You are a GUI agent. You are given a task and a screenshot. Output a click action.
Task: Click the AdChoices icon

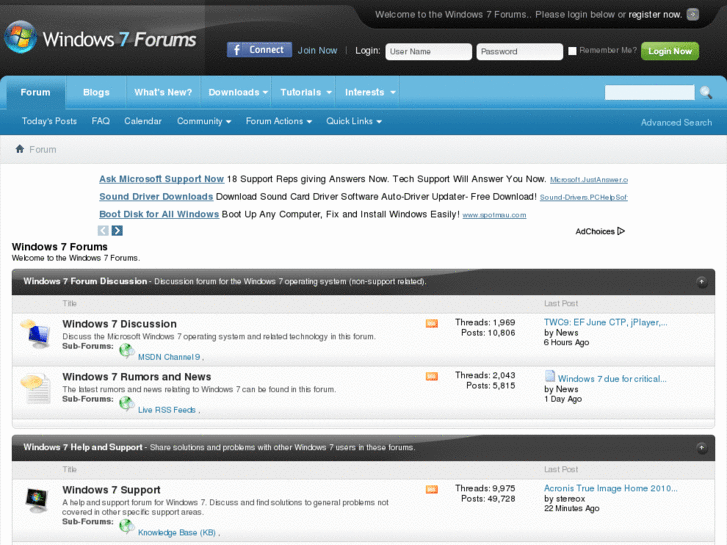621,231
